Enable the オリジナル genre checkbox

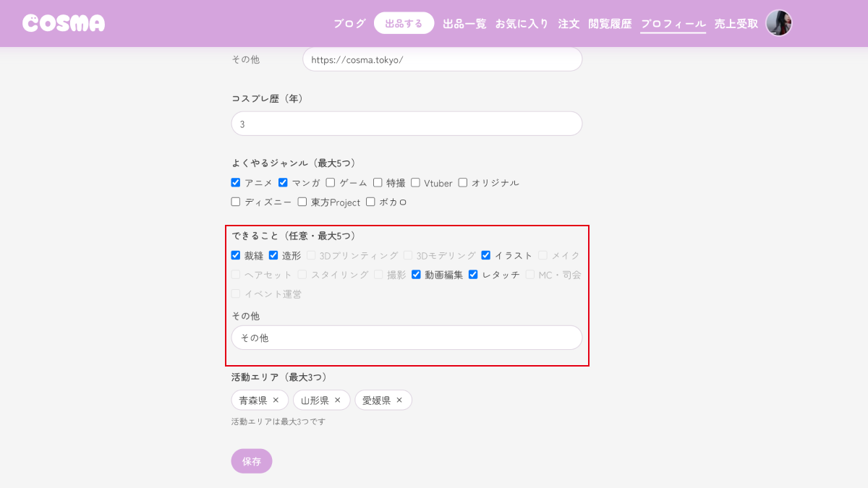click(x=462, y=182)
